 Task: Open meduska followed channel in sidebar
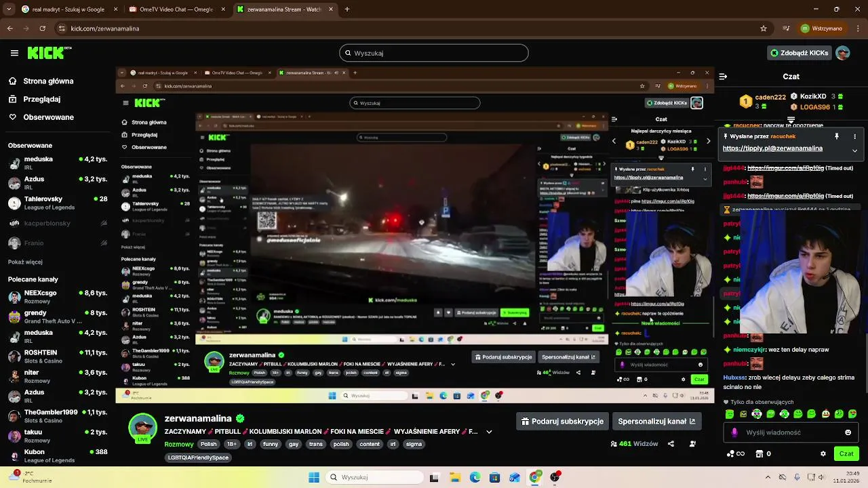58,163
